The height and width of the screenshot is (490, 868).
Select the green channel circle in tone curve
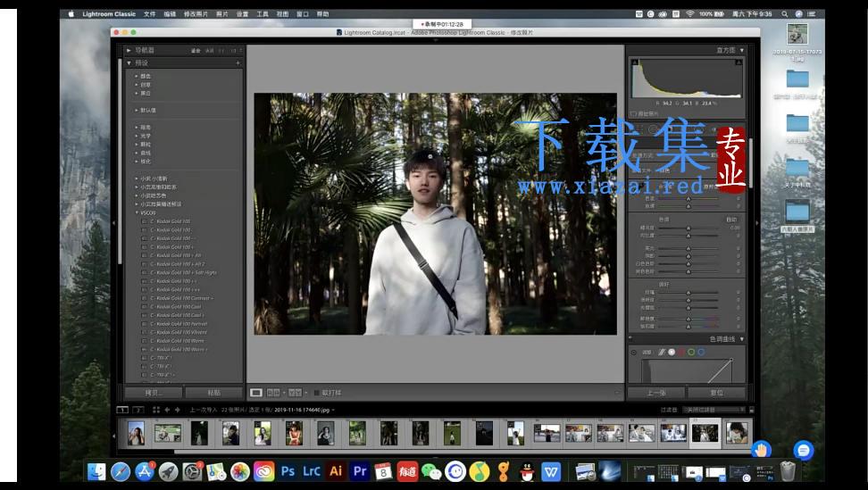pos(691,353)
